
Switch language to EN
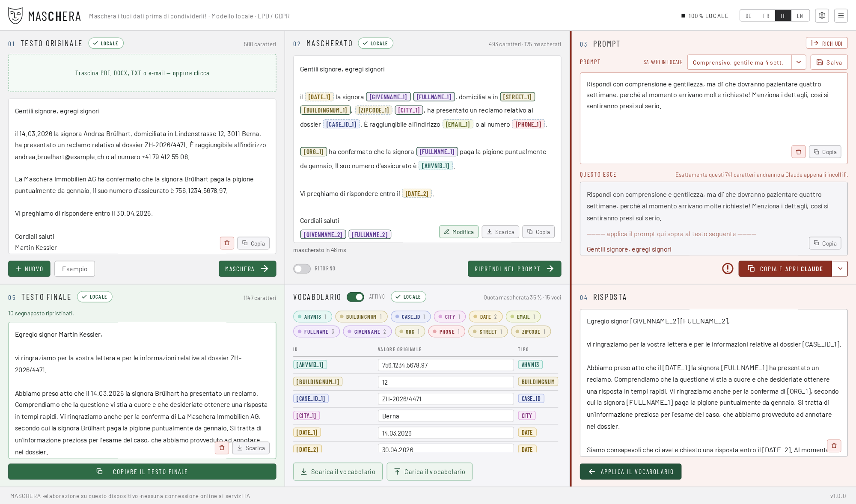click(800, 16)
